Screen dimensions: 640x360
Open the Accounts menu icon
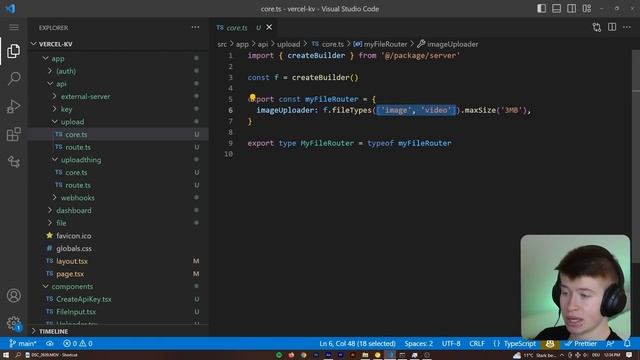pos(13,295)
